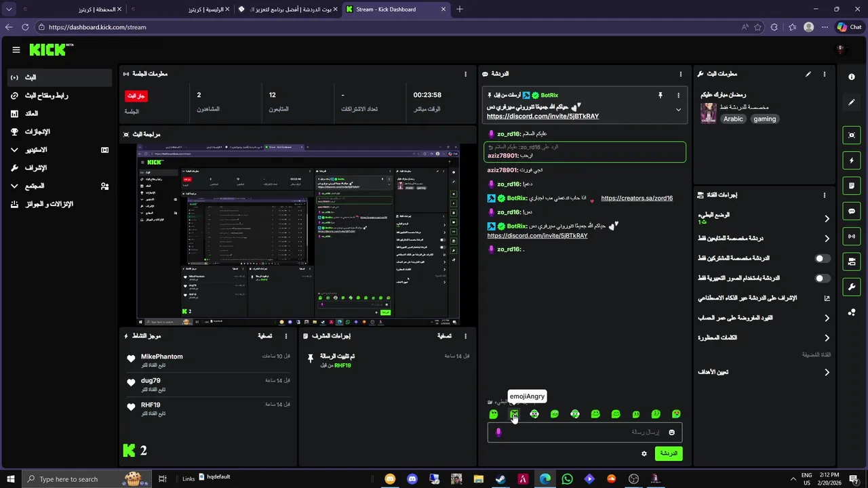This screenshot has height=488, width=868.
Task: Open three-dots menu of the moderator actions panel
Action: click(x=465, y=336)
